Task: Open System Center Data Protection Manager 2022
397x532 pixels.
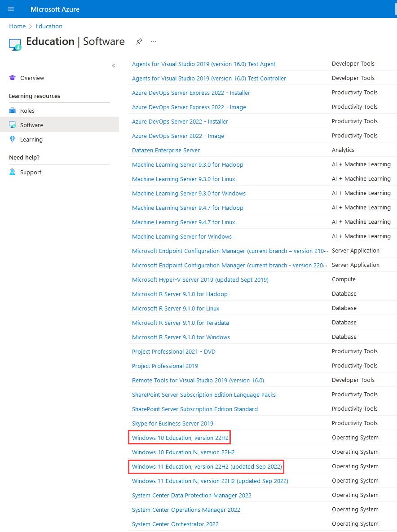Action: [192, 495]
